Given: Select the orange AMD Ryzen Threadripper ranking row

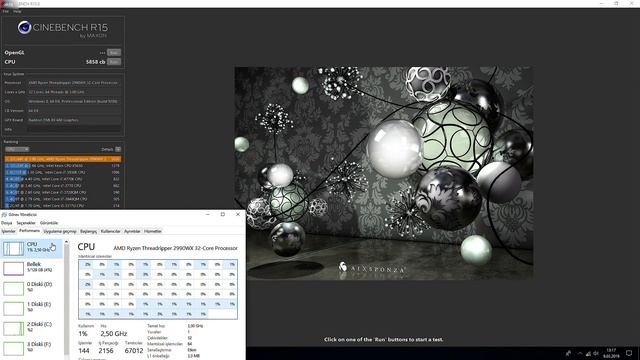Looking at the screenshot, I should click(x=62, y=159).
